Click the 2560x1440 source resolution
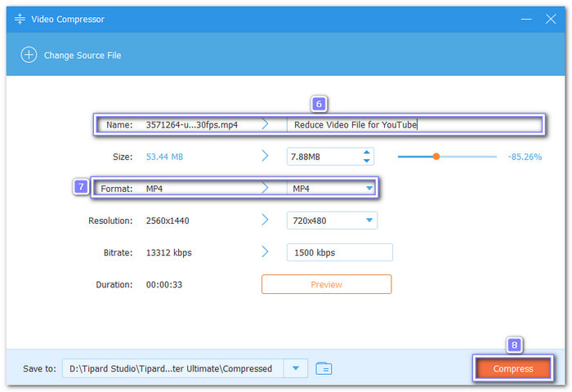Screen dimensions: 572x392 (168, 220)
